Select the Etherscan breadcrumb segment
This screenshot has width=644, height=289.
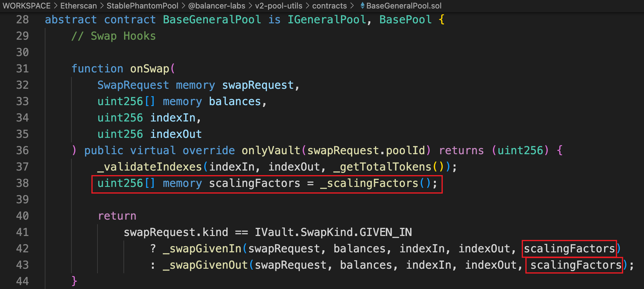click(79, 6)
